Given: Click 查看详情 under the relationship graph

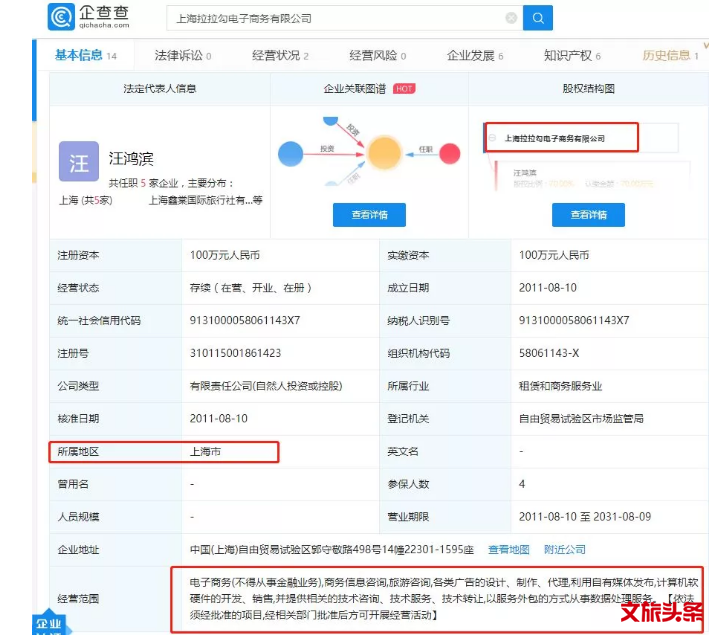Looking at the screenshot, I should pyautogui.click(x=369, y=215).
